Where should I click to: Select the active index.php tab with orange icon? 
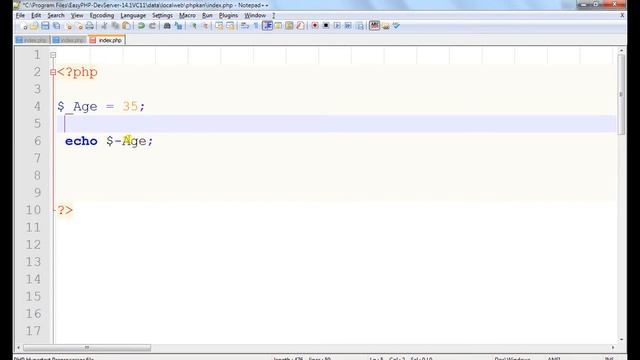click(x=106, y=40)
